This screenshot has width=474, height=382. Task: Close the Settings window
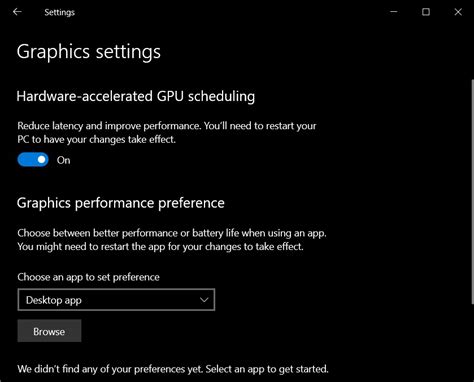(458, 12)
